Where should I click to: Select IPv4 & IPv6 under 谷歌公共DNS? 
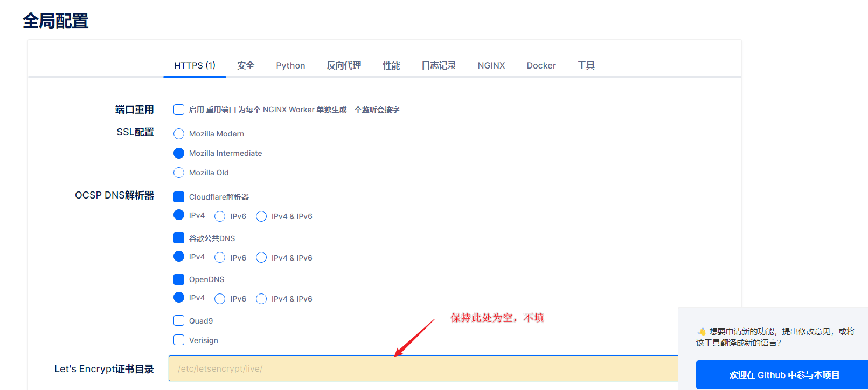261,257
